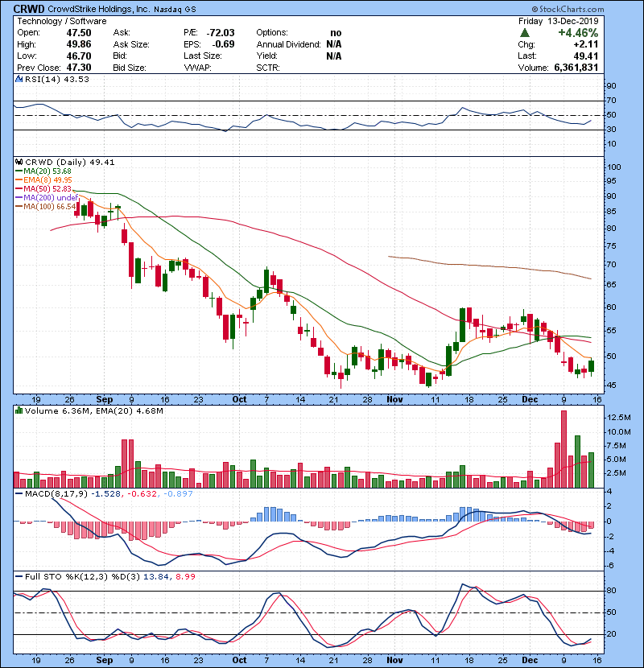644x668 pixels.
Task: Click the SCTR label
Action: 268,68
